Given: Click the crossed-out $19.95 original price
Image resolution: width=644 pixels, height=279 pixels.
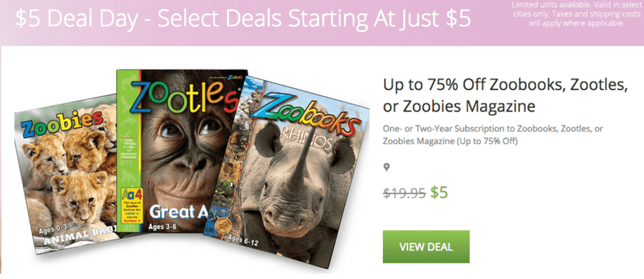Looking at the screenshot, I should 404,192.
